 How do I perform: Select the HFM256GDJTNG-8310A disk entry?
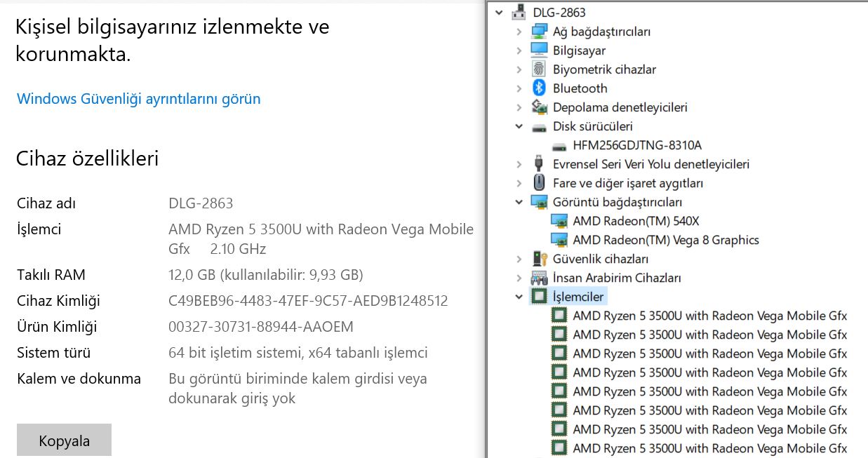point(637,146)
